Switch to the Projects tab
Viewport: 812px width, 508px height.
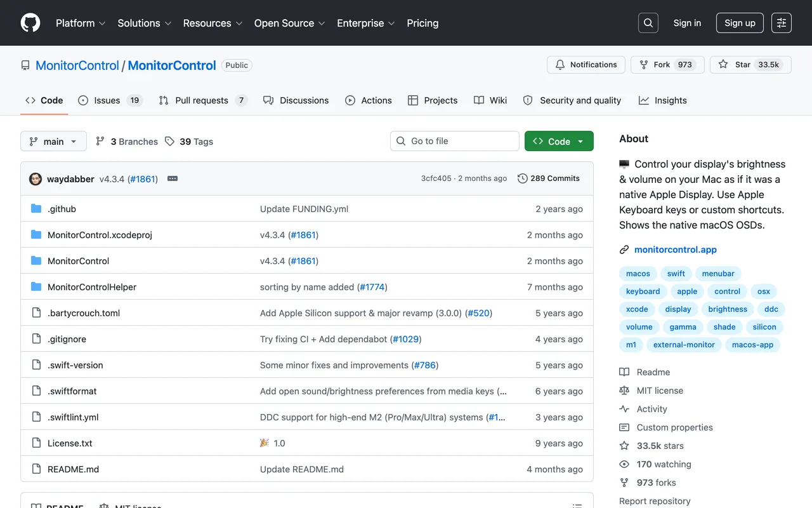point(433,100)
